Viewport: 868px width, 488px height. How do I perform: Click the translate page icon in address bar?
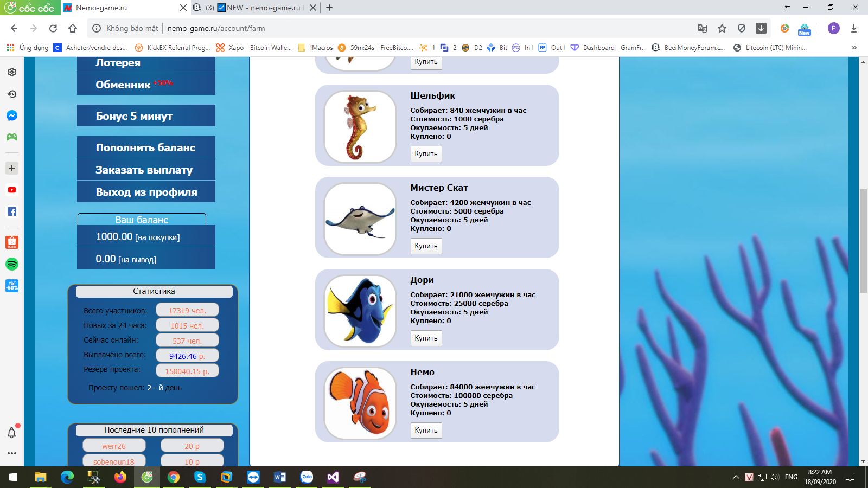pos(703,28)
